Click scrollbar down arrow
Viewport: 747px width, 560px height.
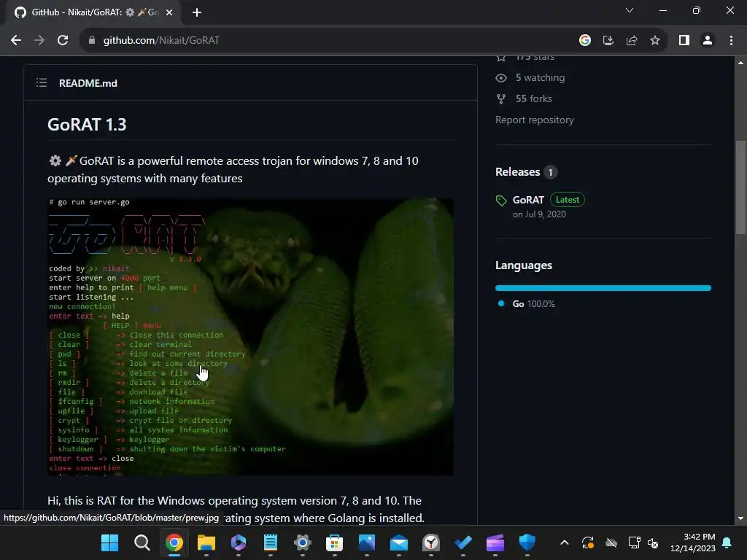740,518
